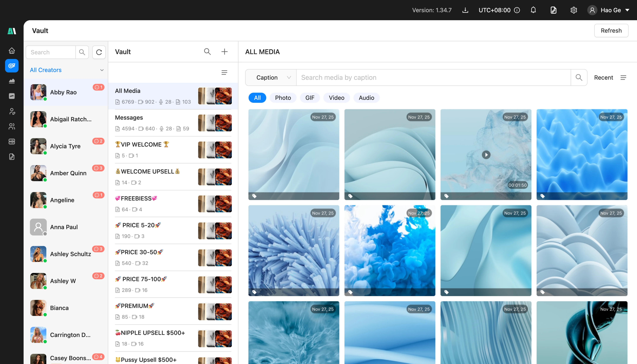Select the Audio filter pill
637x364 pixels.
pos(366,98)
